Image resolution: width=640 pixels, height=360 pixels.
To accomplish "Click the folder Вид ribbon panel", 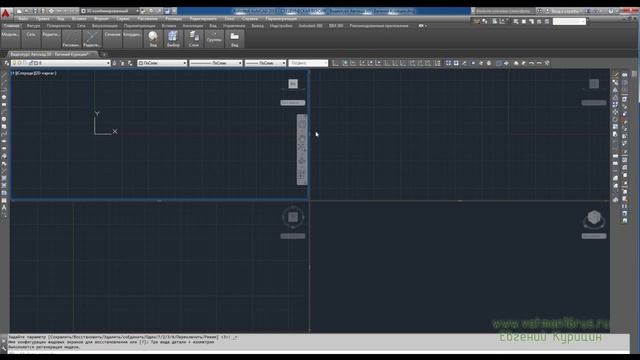I will [234, 39].
